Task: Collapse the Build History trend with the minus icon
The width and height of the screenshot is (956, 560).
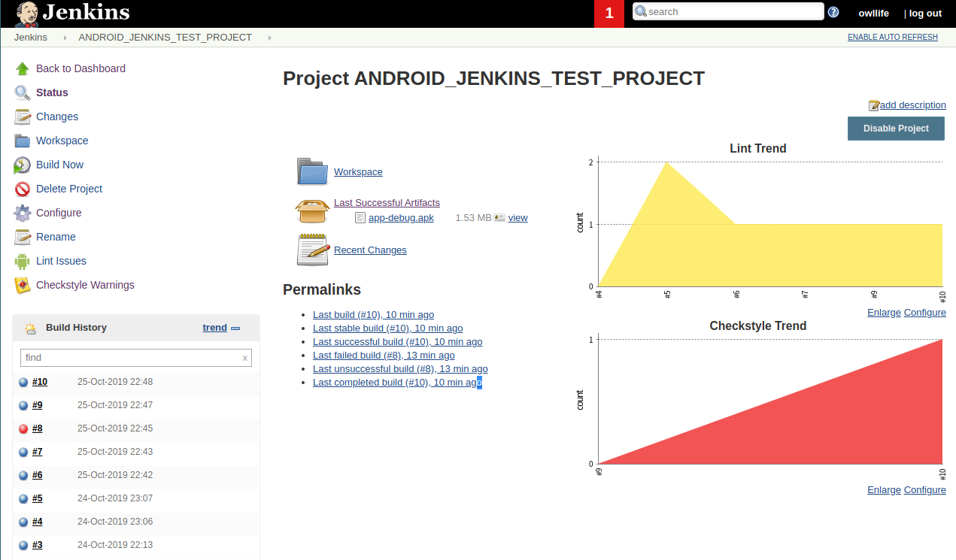Action: [235, 328]
